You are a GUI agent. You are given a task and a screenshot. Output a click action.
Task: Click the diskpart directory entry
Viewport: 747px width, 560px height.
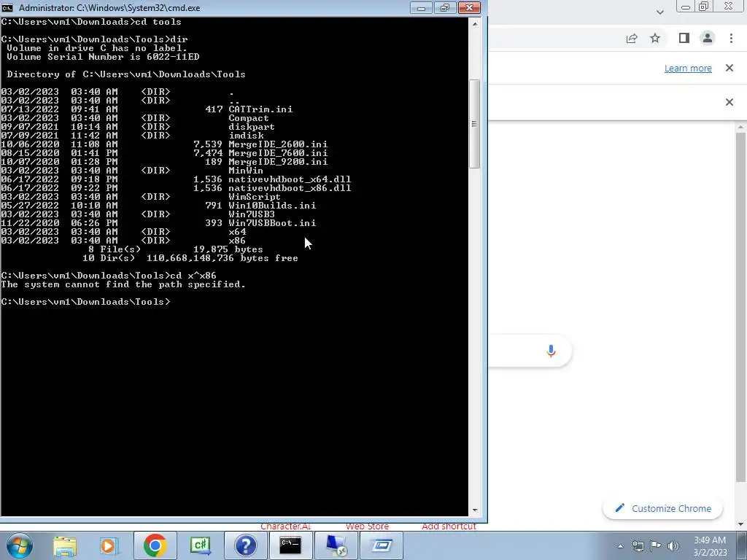[x=252, y=127]
